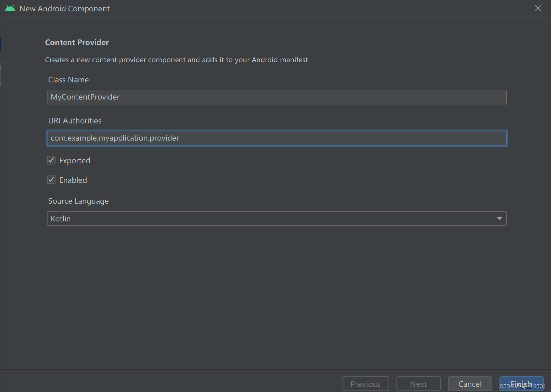
Task: Select the "Class Name" field label
Action: click(x=68, y=80)
